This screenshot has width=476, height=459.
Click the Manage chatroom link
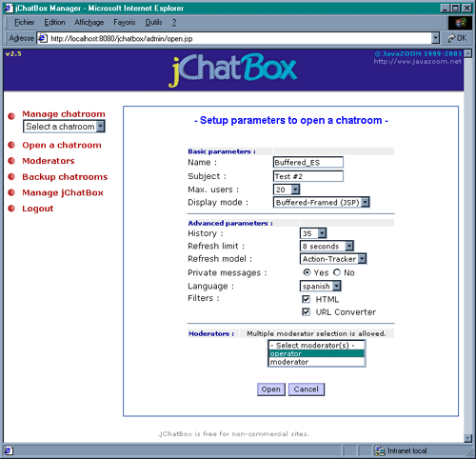coord(64,114)
